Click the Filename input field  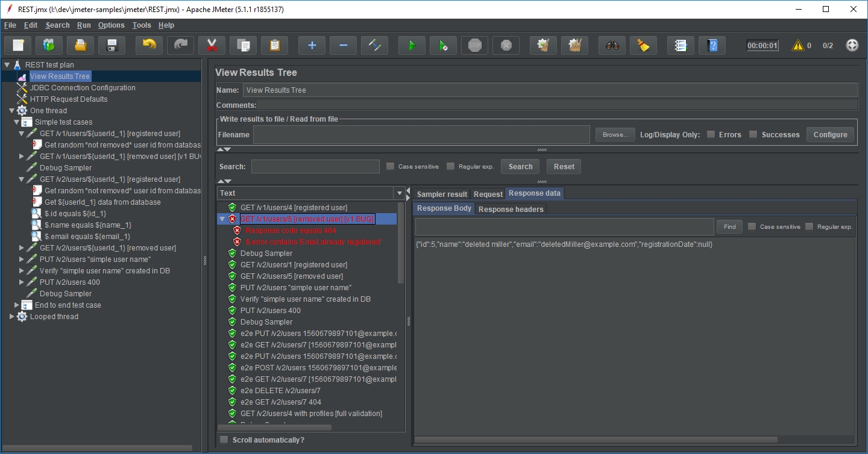(421, 134)
